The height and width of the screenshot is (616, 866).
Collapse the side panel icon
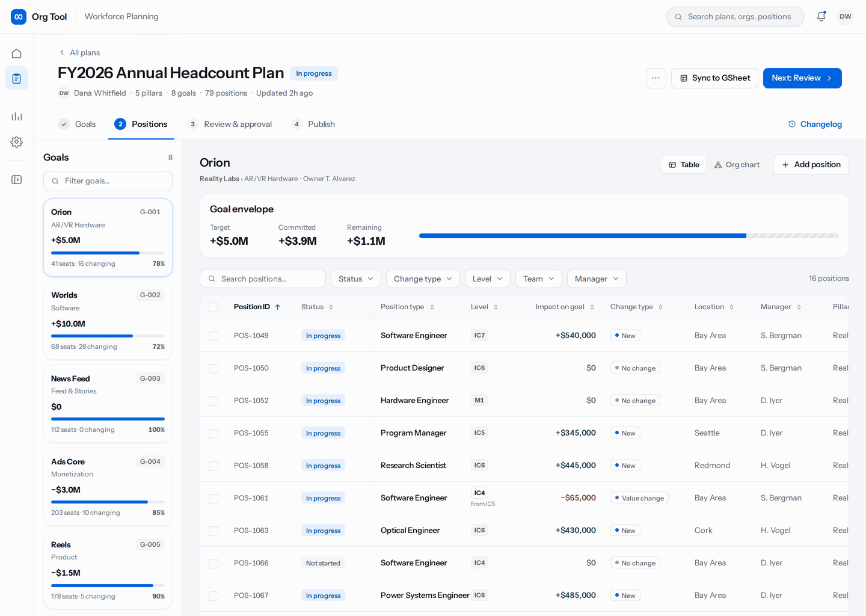click(x=17, y=180)
